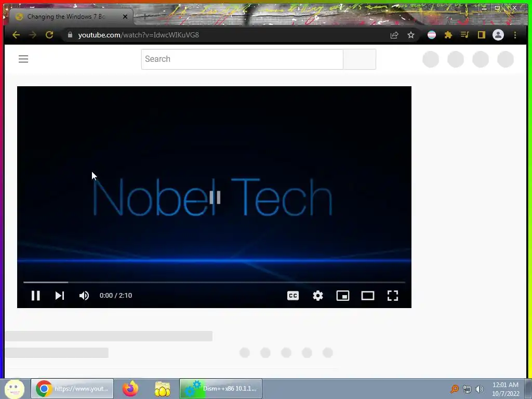Open the video settings gear
This screenshot has height=399, width=532.
click(x=318, y=296)
